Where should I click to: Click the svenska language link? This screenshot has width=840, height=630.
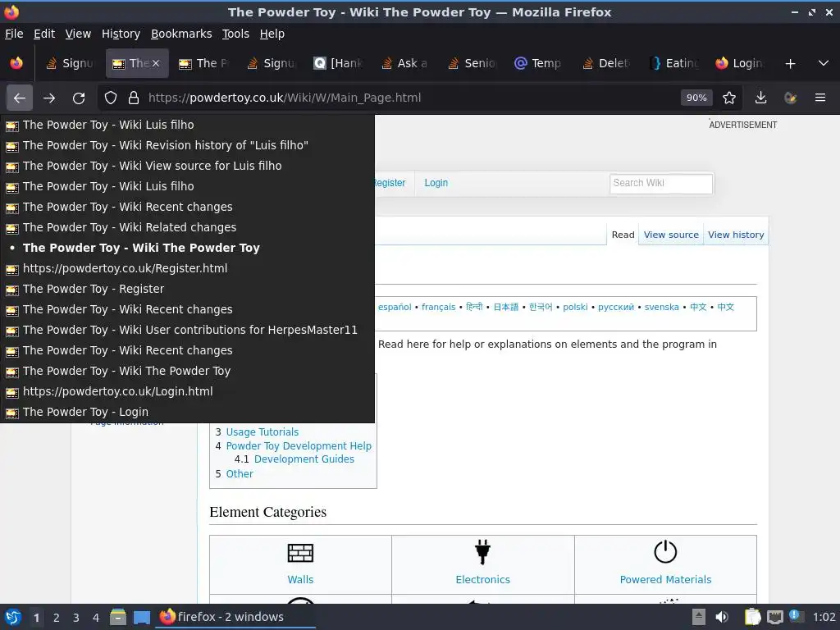tap(661, 307)
